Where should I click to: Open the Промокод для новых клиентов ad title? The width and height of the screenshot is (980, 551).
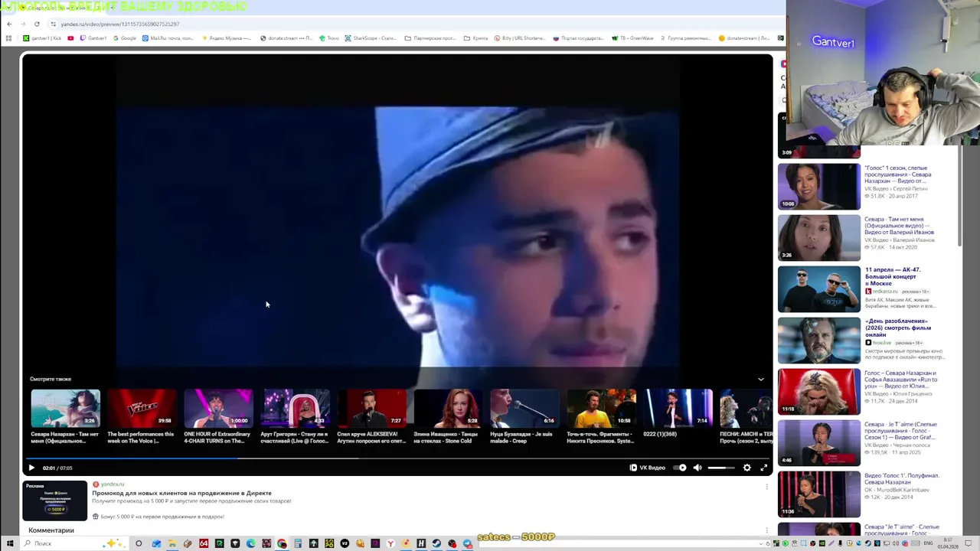pos(181,493)
